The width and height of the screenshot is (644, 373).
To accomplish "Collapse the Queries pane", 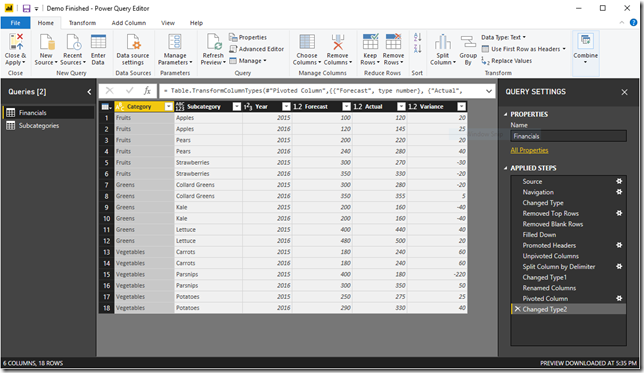I will pos(89,92).
